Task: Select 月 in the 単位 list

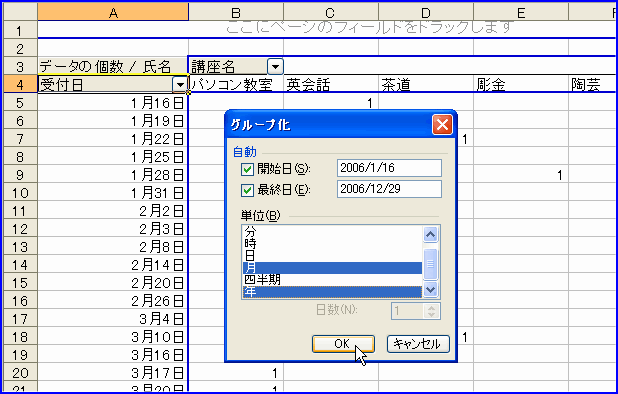Action: tap(332, 268)
